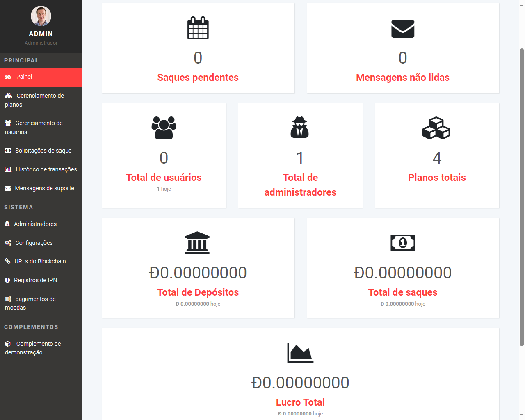Open Gerenciamento de planos in sidebar
Screen dimensions: 525x420
pos(40,100)
